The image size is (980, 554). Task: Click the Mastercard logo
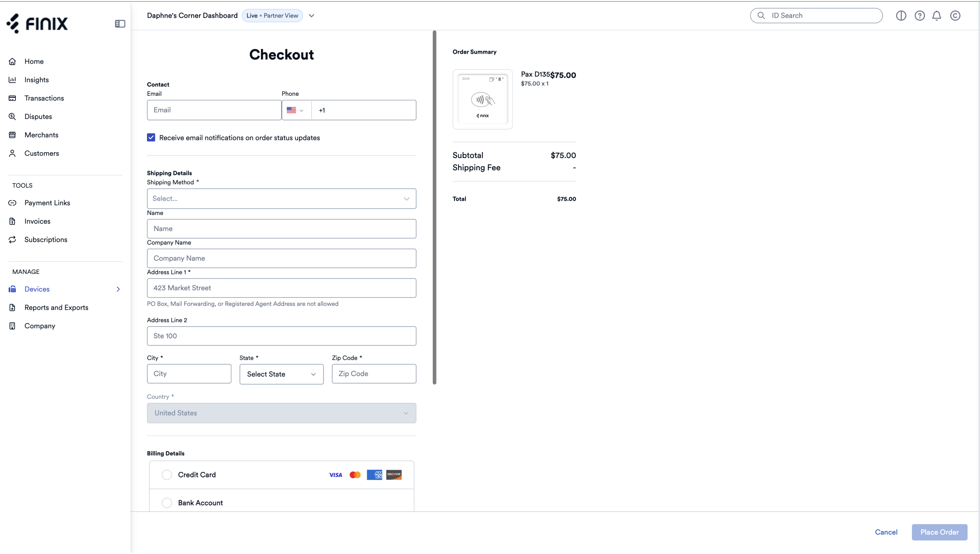(355, 475)
